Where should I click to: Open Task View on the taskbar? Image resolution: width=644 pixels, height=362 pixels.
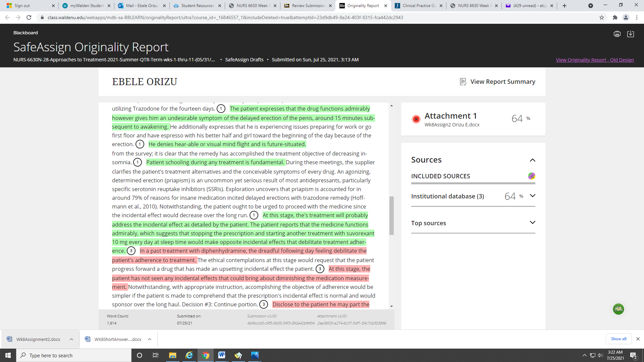click(155, 355)
